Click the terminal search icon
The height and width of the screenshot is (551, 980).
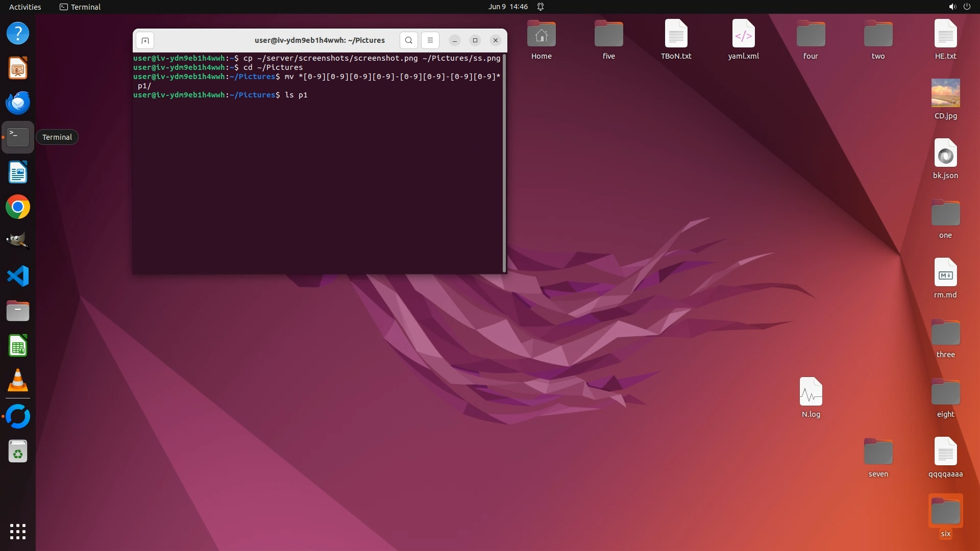click(x=408, y=40)
